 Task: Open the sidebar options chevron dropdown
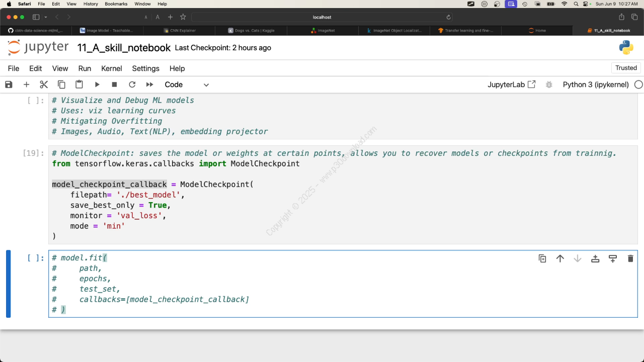46,17
